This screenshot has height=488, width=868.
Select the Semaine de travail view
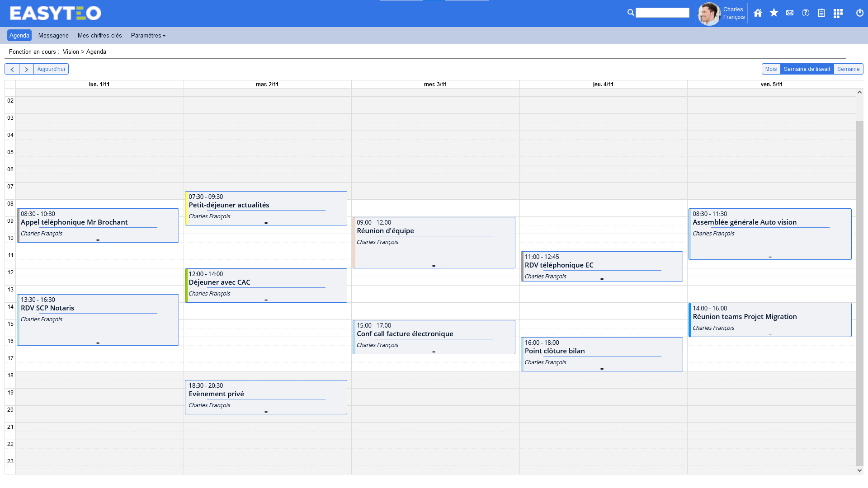coord(807,69)
